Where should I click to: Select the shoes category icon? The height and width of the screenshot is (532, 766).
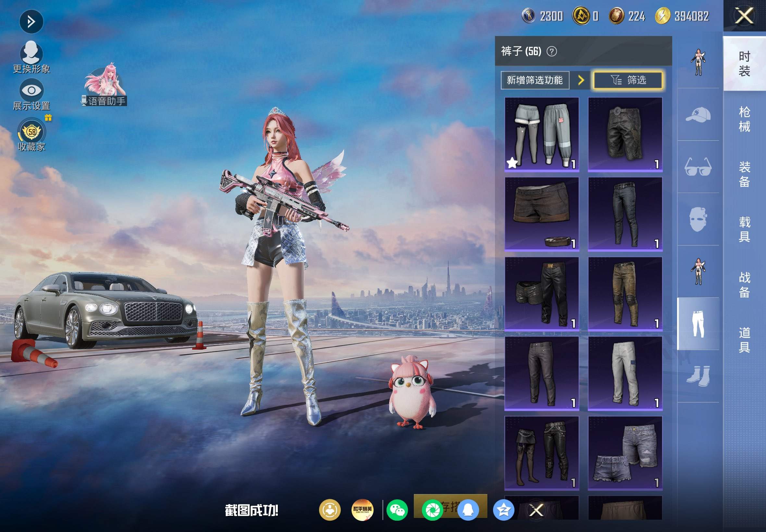[698, 376]
